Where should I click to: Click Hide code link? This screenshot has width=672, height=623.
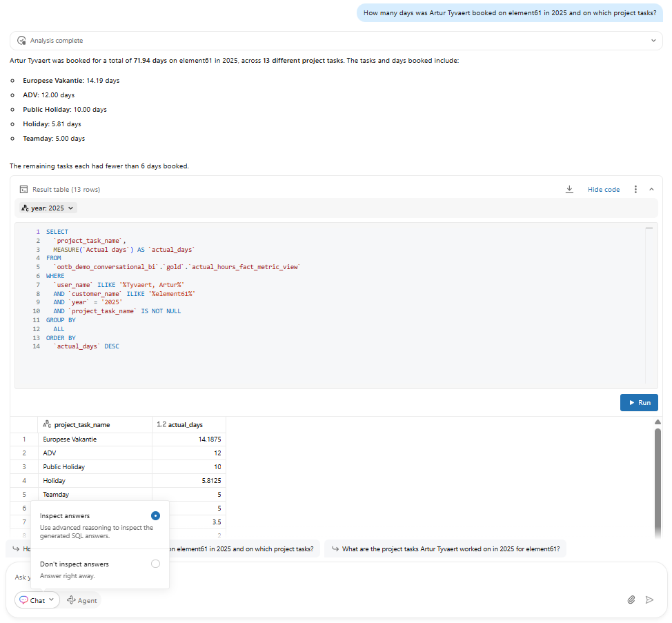coord(603,189)
